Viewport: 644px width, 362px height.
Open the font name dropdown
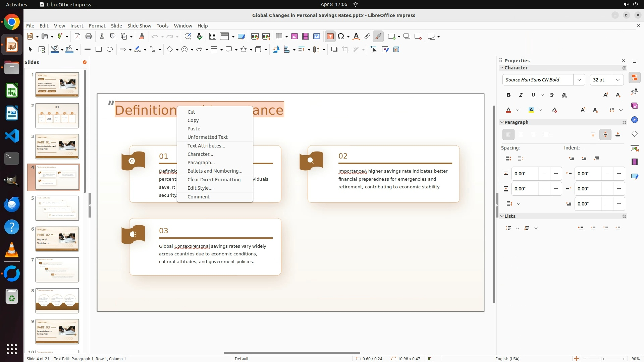(579, 80)
